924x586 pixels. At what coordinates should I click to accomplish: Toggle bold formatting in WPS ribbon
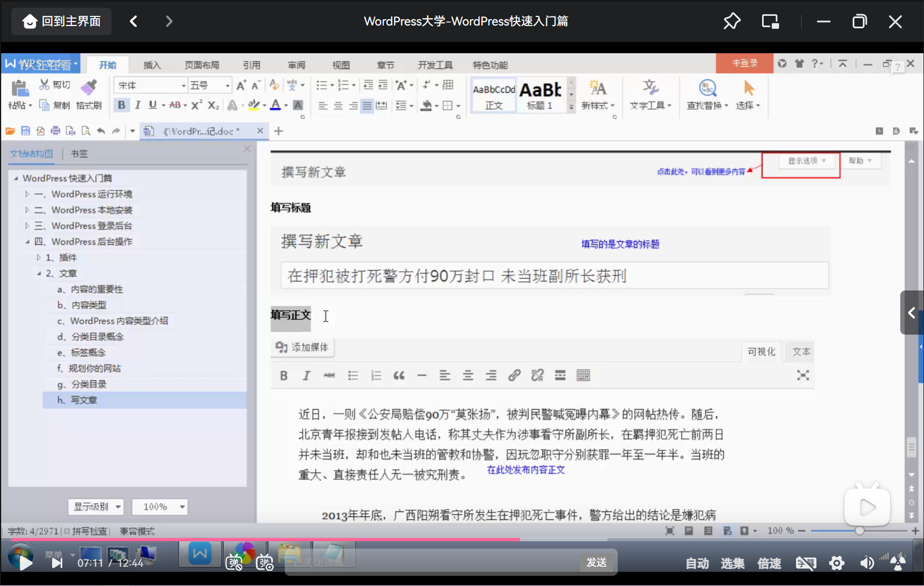[121, 105]
